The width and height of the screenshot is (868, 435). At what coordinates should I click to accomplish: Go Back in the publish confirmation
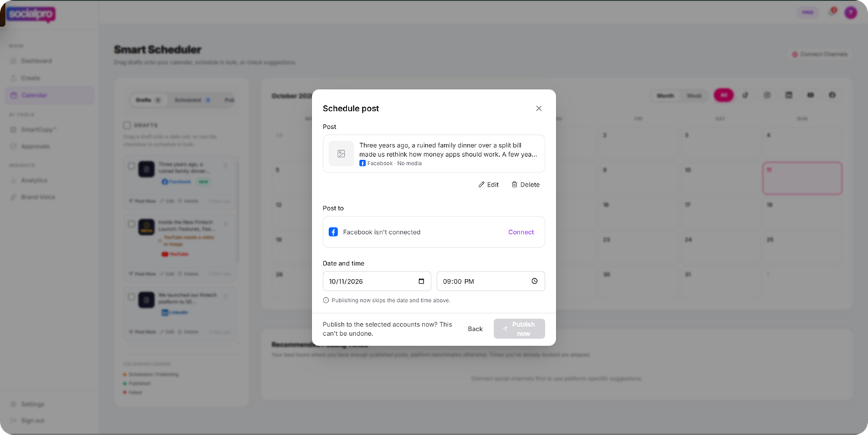(x=475, y=329)
